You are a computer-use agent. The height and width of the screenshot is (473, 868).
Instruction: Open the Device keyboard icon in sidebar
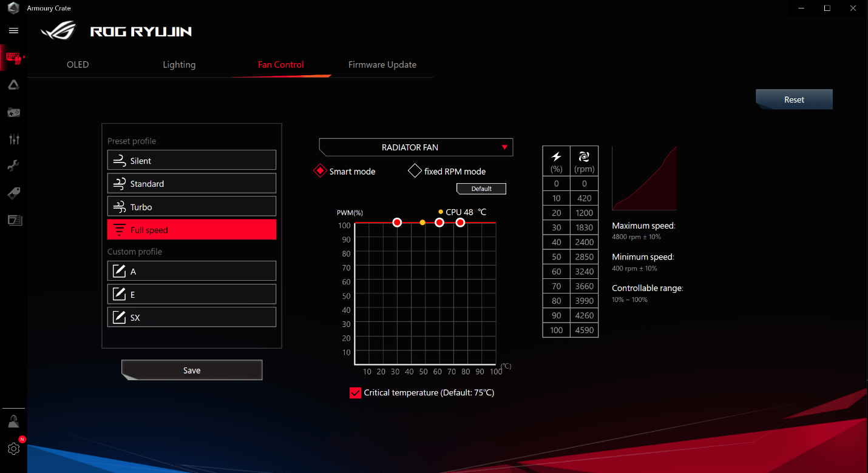(13, 58)
